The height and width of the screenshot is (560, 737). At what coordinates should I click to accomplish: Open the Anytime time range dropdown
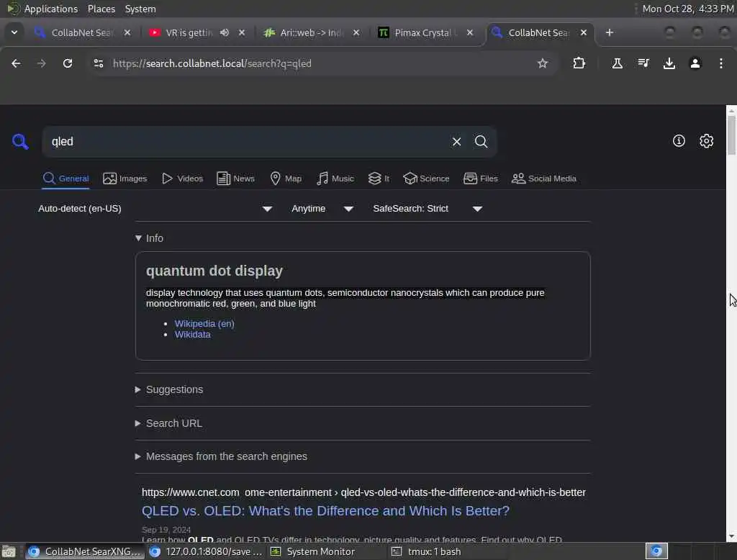322,209
